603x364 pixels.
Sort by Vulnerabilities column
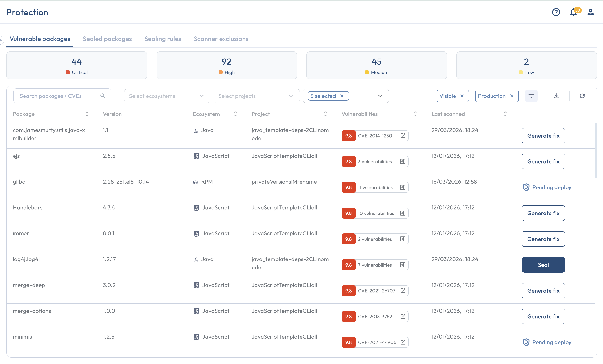pos(415,114)
